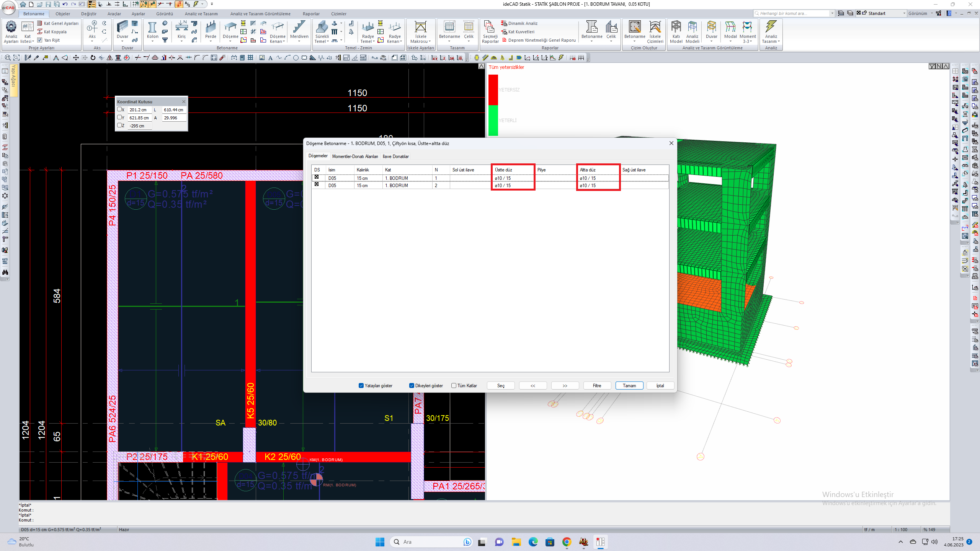
Task: Open Google Chrome from taskbar
Action: pyautogui.click(x=567, y=542)
